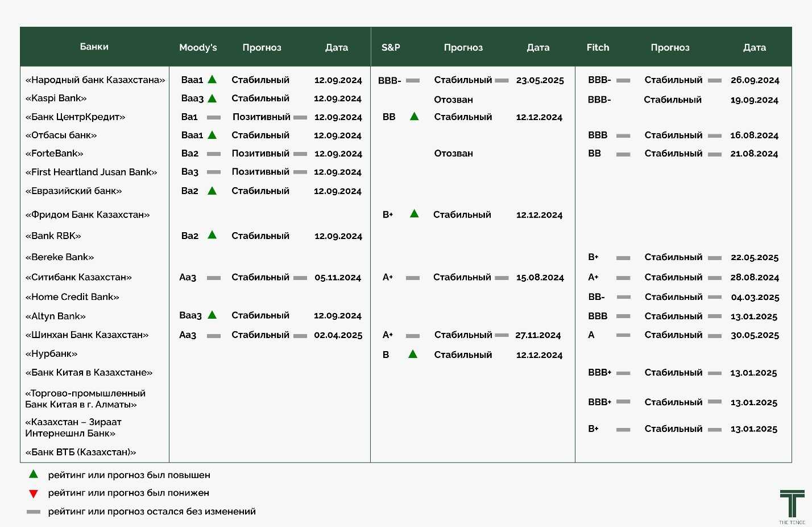Select «Банк Китая в Казахстане» row name
Viewport: 812px width, 527px height.
coord(89,372)
